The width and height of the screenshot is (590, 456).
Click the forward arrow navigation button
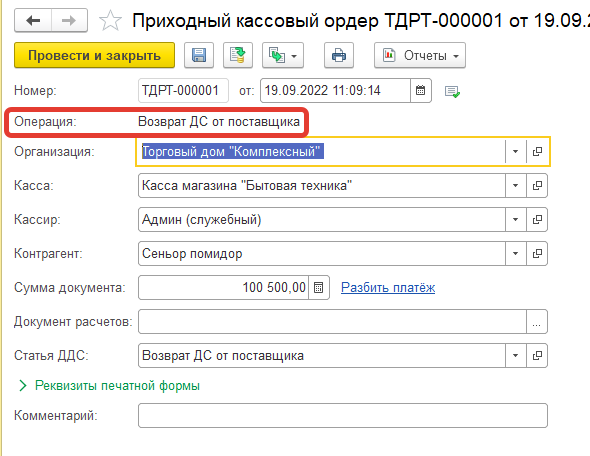(x=69, y=20)
